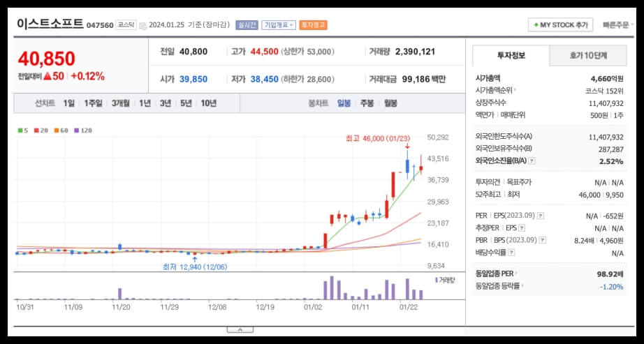Image resolution: width=644 pixels, height=344 pixels.
Task: Click the red up-triangle next to 50
Action: 47,76
